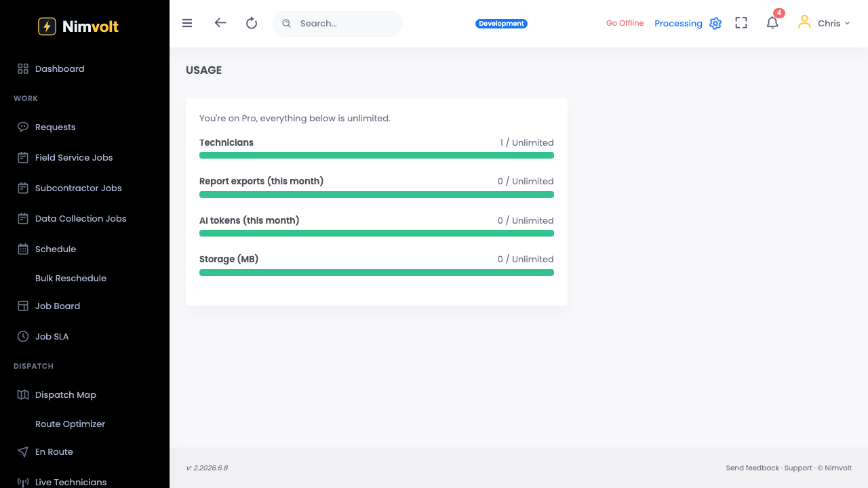Click the Technicians usage progress bar

(376, 155)
